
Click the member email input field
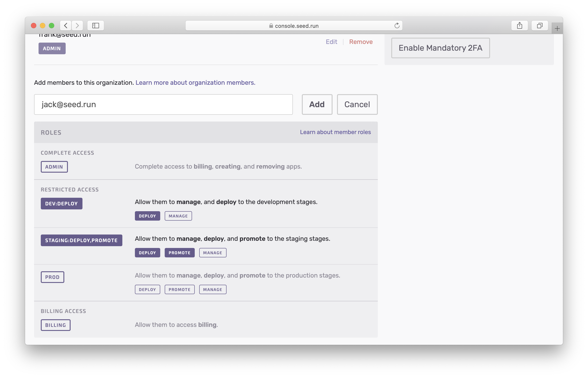coord(163,104)
